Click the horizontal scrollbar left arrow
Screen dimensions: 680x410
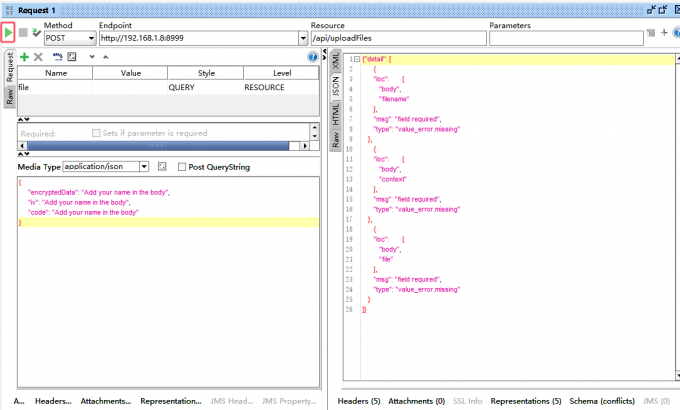click(22, 146)
